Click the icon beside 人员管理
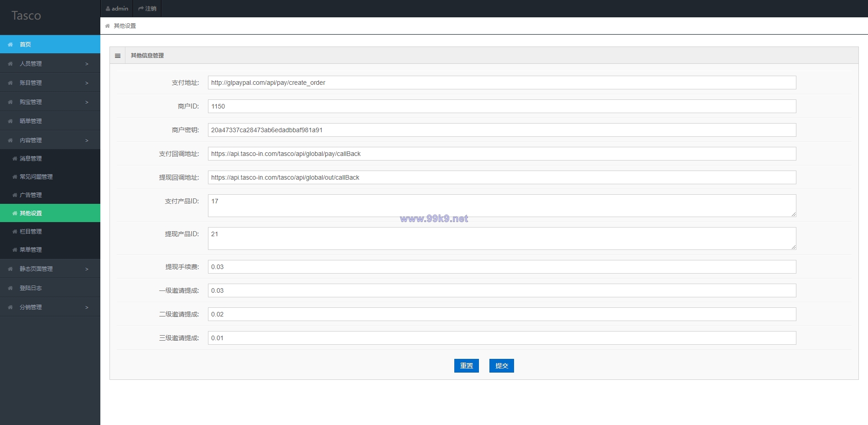The image size is (868, 425). [x=10, y=64]
